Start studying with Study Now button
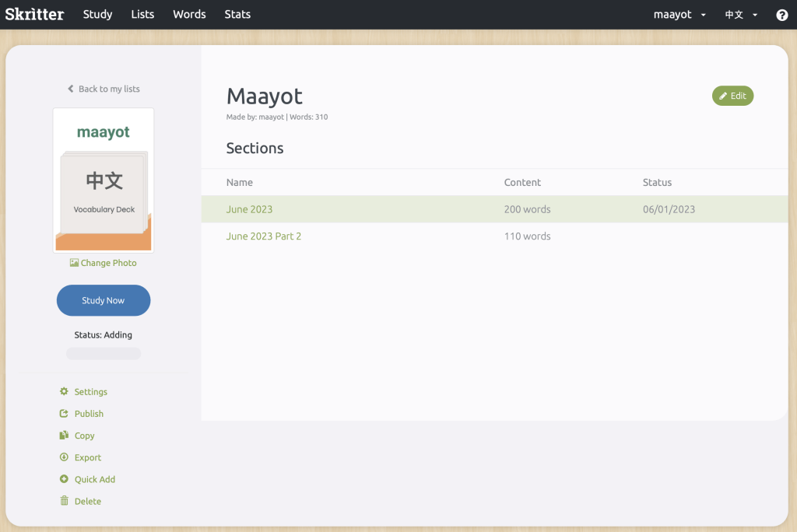 (104, 300)
